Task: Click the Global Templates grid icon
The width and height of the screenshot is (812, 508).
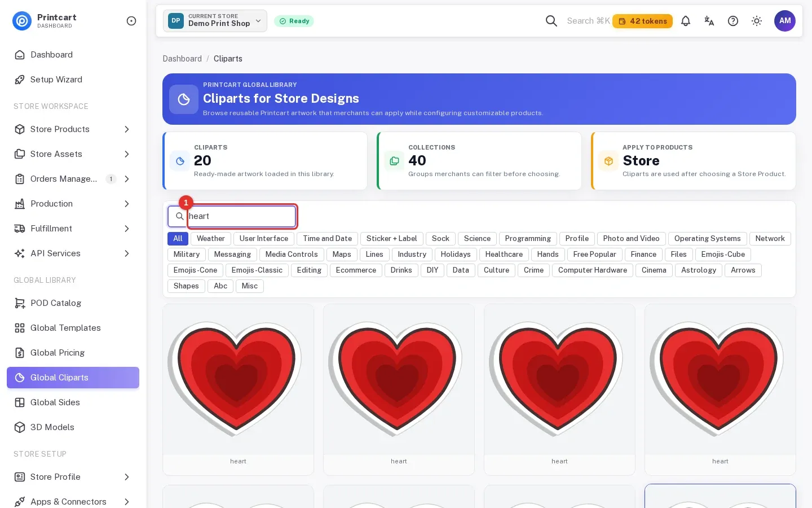Action: [20, 328]
